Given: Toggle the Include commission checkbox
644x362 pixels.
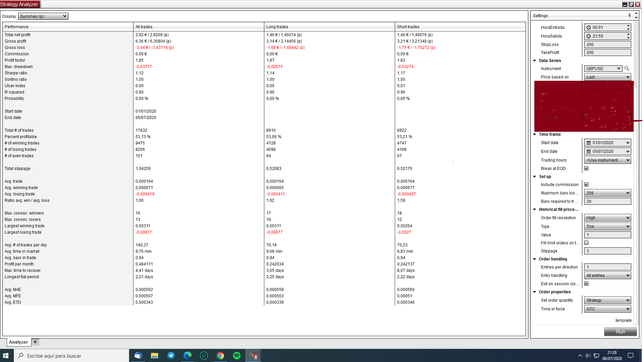Looking at the screenshot, I should (x=586, y=184).
